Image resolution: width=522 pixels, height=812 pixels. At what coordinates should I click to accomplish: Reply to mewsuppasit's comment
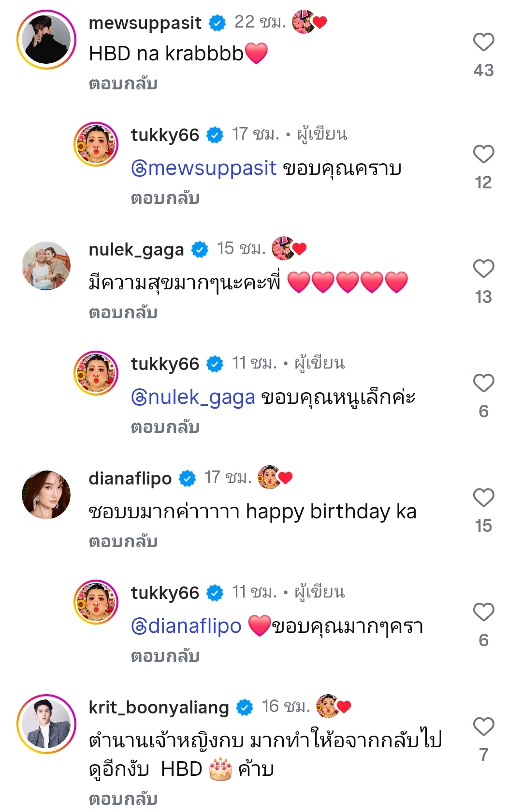click(123, 84)
